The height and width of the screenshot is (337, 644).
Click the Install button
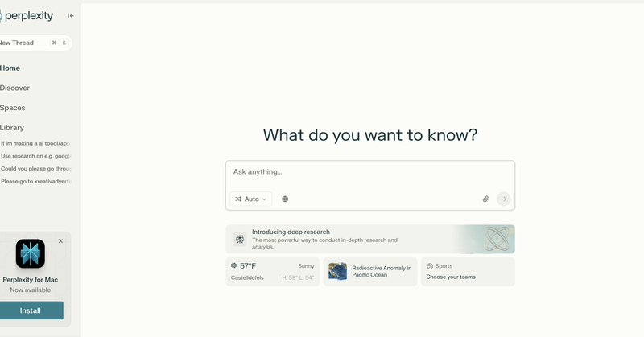(x=31, y=310)
